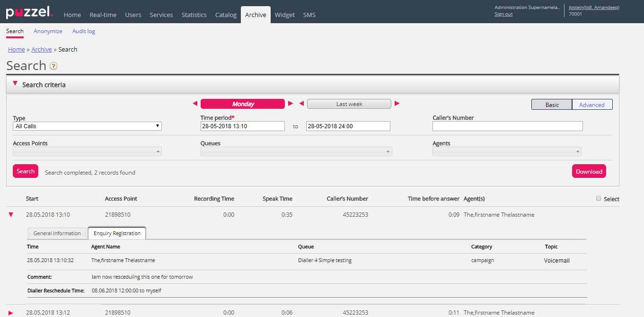
Task: Click the pink Search button
Action: coord(26,171)
